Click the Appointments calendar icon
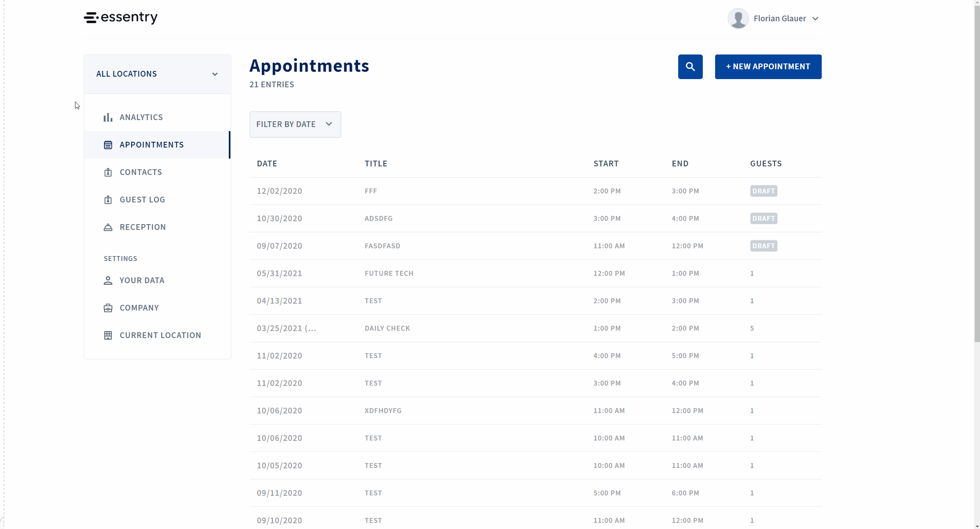This screenshot has height=529, width=980. pos(108,145)
